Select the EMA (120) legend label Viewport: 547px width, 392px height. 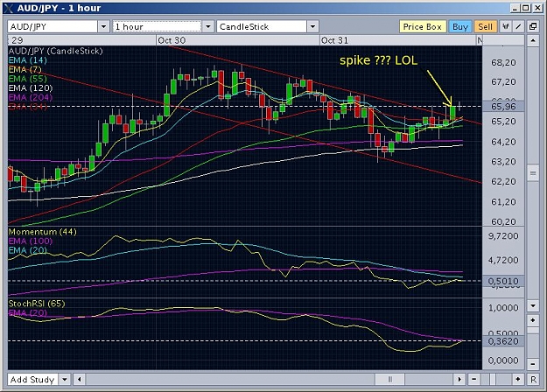(x=31, y=87)
